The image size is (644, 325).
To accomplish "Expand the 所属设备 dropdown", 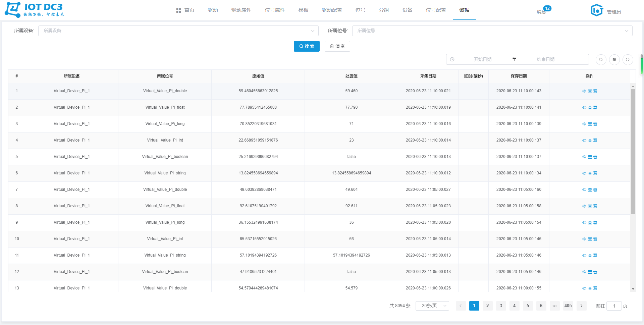I will [178, 31].
